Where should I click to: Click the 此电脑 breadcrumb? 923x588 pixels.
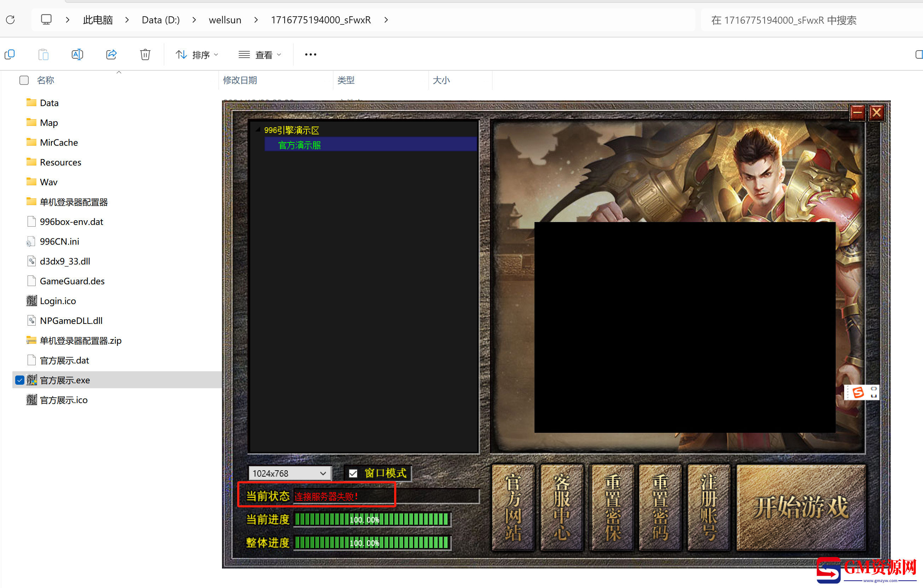98,19
